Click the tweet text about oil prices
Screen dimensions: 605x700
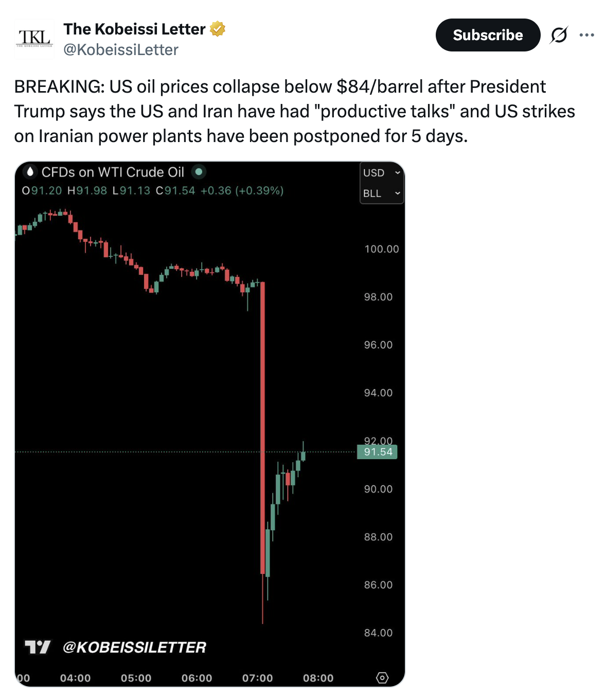(294, 111)
